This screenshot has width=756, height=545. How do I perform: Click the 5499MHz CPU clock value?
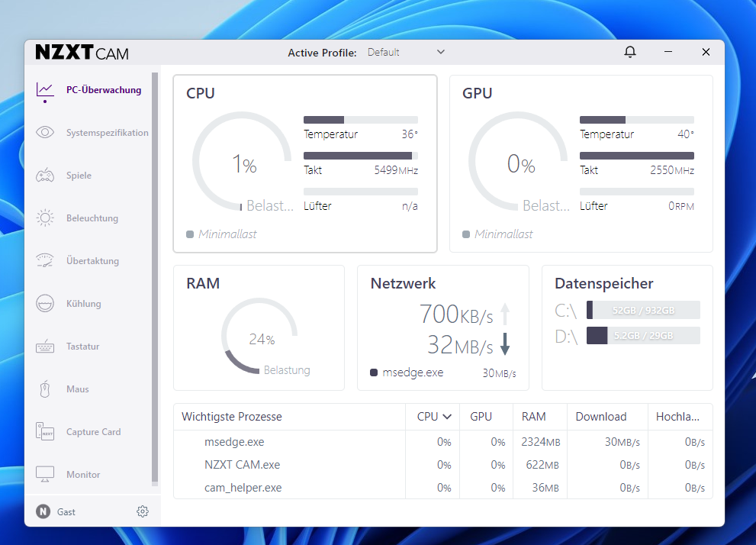[396, 170]
